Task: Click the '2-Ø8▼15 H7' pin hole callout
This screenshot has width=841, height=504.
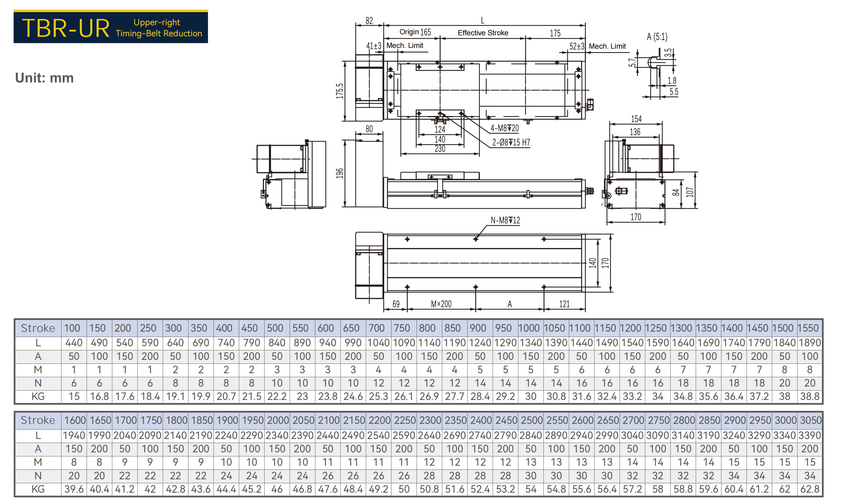Action: (x=511, y=142)
